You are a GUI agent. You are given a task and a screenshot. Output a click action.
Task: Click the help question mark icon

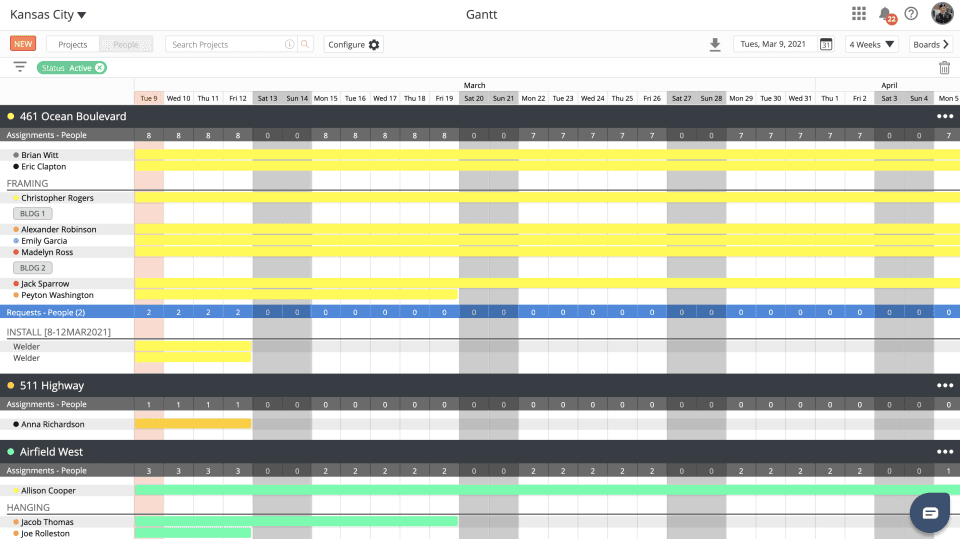(911, 14)
